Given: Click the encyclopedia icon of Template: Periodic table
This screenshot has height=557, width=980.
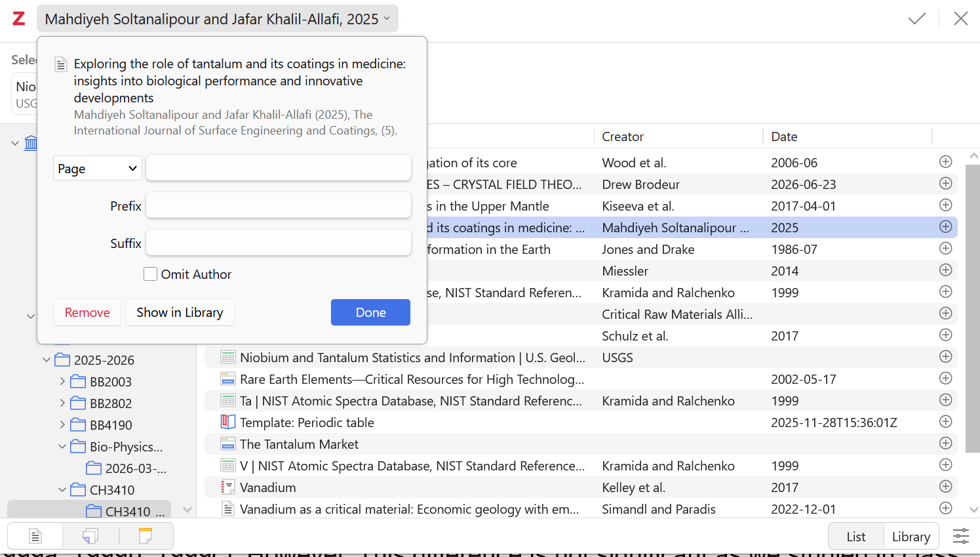Looking at the screenshot, I should coord(228,422).
